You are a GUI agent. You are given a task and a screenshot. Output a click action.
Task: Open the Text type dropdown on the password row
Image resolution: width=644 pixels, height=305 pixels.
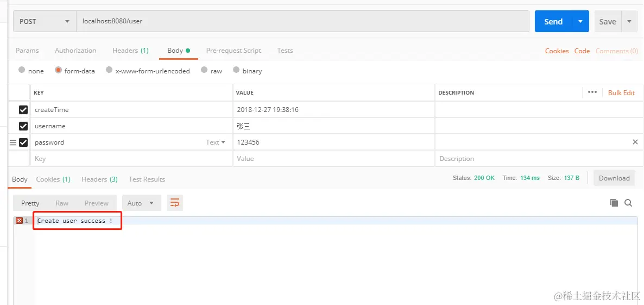click(x=216, y=142)
